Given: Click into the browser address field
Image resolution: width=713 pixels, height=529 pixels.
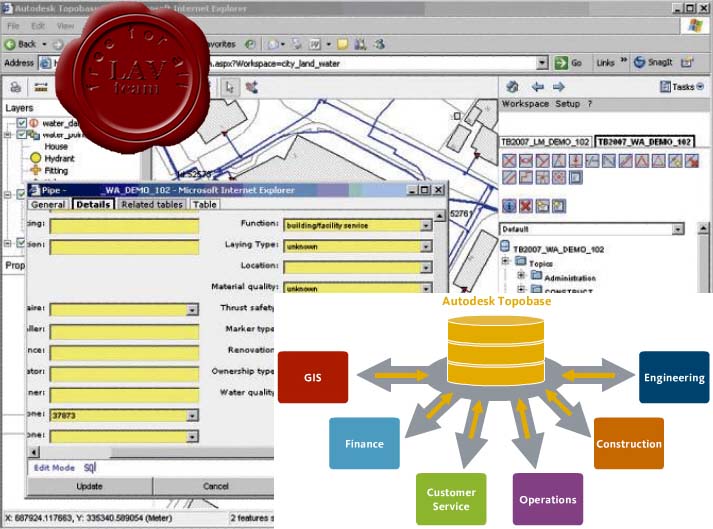Looking at the screenshot, I should pyautogui.click(x=293, y=63).
